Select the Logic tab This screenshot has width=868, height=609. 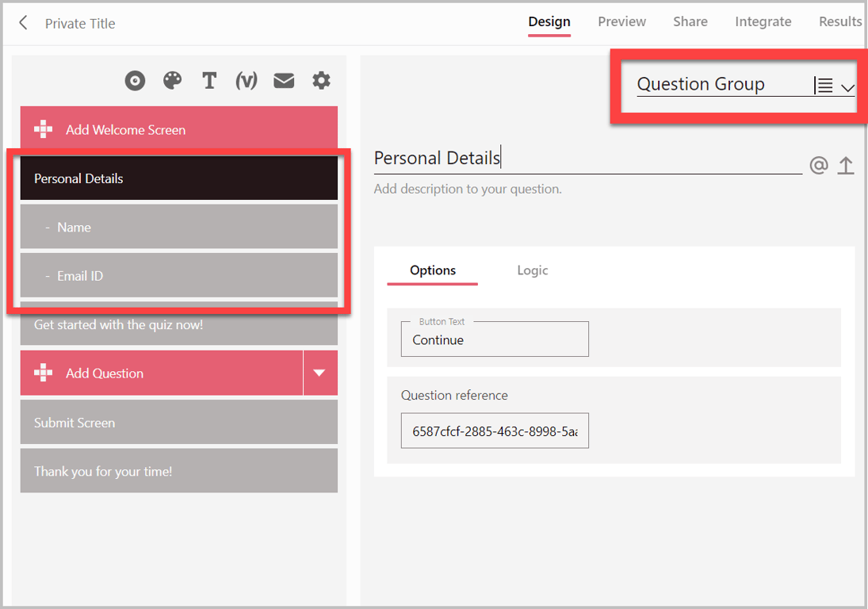point(533,270)
